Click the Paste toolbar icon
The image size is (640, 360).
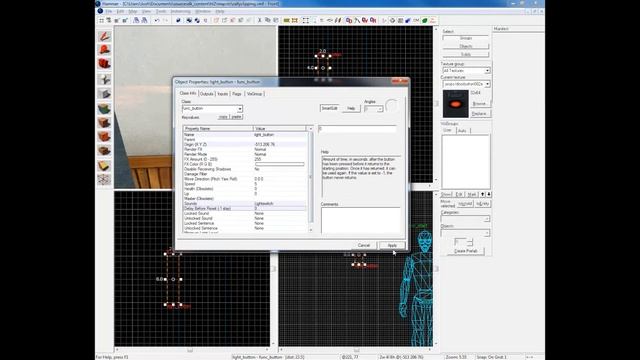click(276, 20)
